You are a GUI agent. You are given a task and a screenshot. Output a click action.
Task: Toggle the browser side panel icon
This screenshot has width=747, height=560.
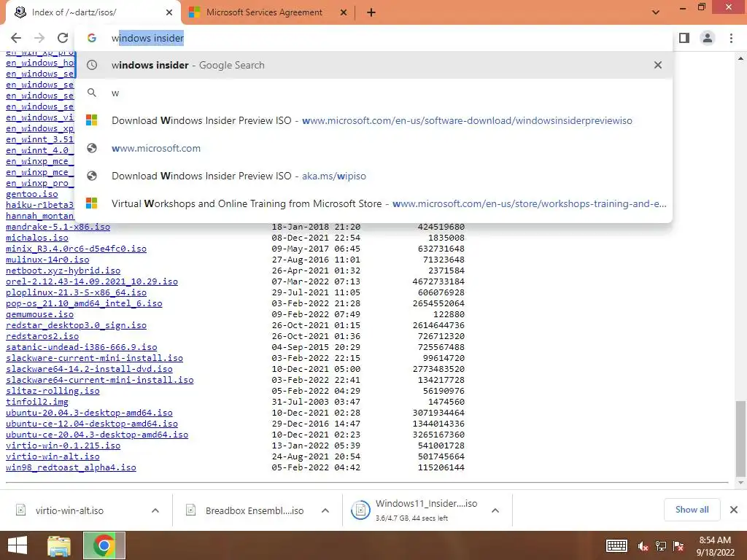tap(684, 38)
